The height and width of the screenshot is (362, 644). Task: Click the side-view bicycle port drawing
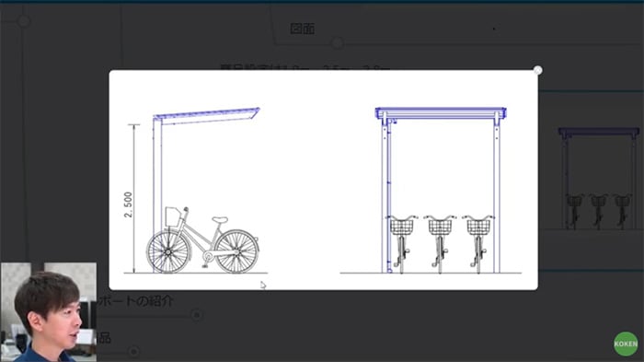tap(196, 191)
